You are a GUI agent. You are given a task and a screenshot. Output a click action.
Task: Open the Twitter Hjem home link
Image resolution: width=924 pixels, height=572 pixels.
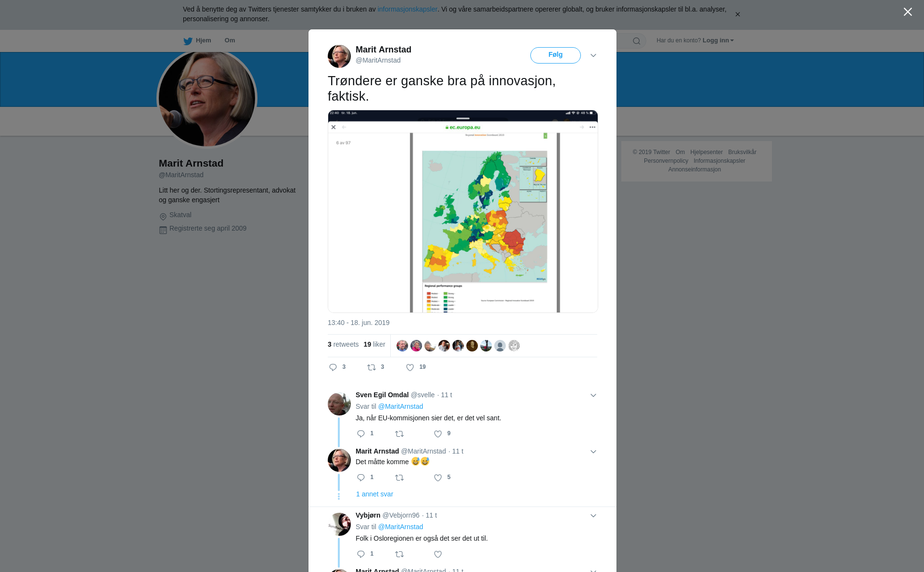[x=197, y=40]
